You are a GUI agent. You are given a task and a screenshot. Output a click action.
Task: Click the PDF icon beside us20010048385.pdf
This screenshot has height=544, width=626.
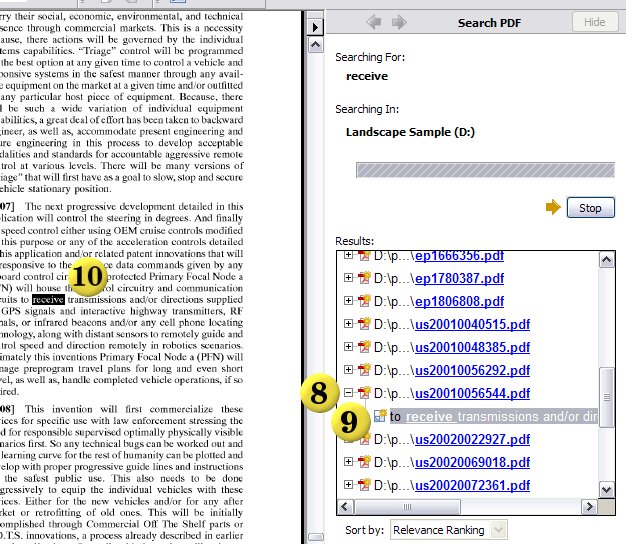point(364,346)
